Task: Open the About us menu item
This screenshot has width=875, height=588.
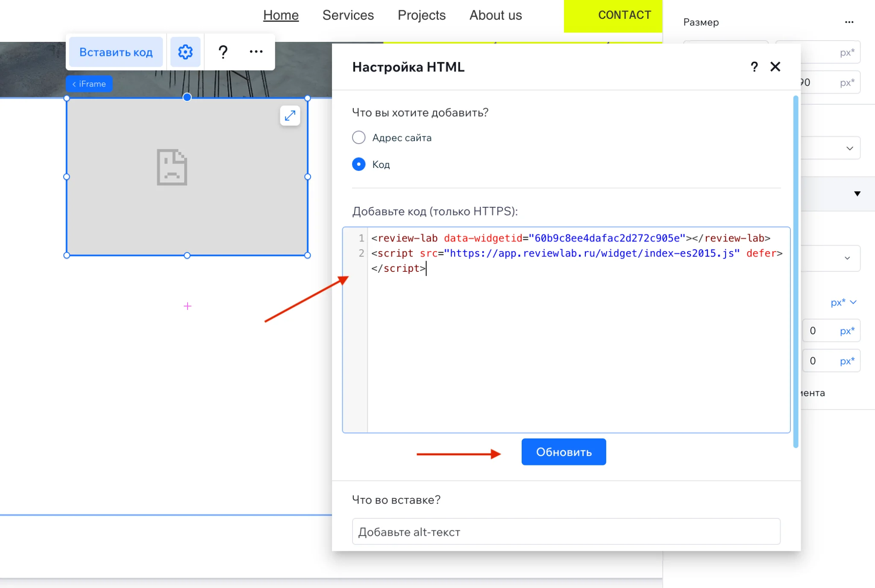Action: coord(496,15)
